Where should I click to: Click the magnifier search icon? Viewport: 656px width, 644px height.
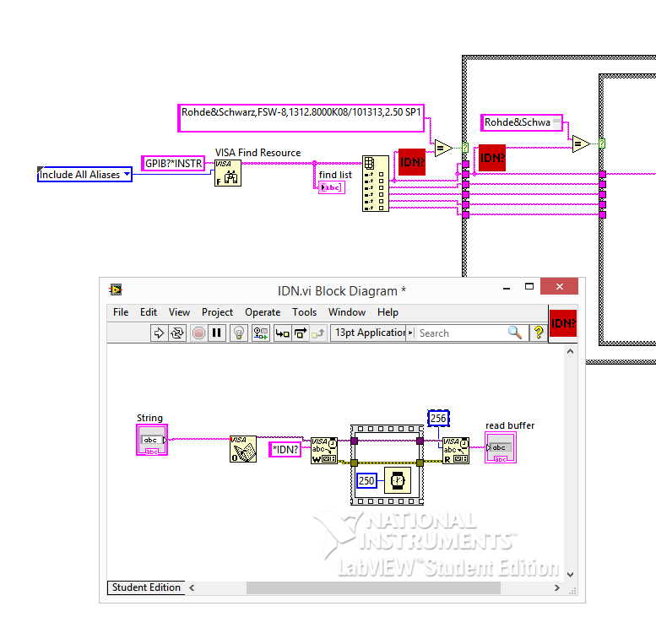pyautogui.click(x=515, y=333)
